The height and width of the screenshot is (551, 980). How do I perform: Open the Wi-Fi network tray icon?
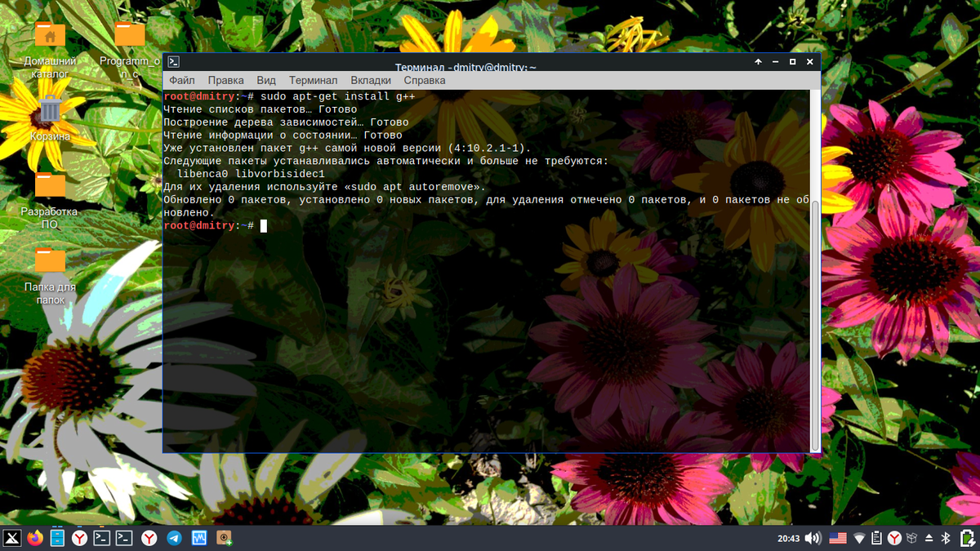point(859,539)
